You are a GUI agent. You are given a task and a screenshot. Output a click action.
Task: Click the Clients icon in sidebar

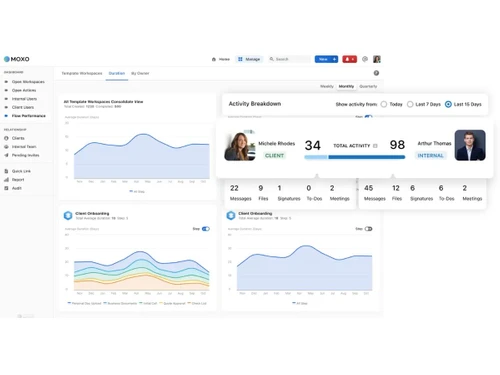[x=6, y=138]
